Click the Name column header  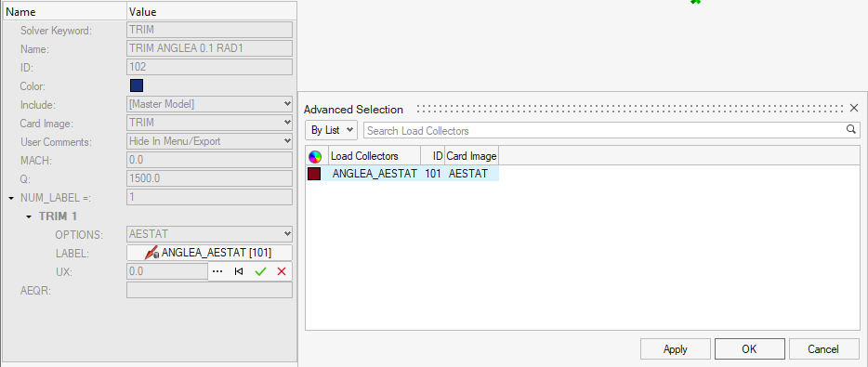point(64,12)
